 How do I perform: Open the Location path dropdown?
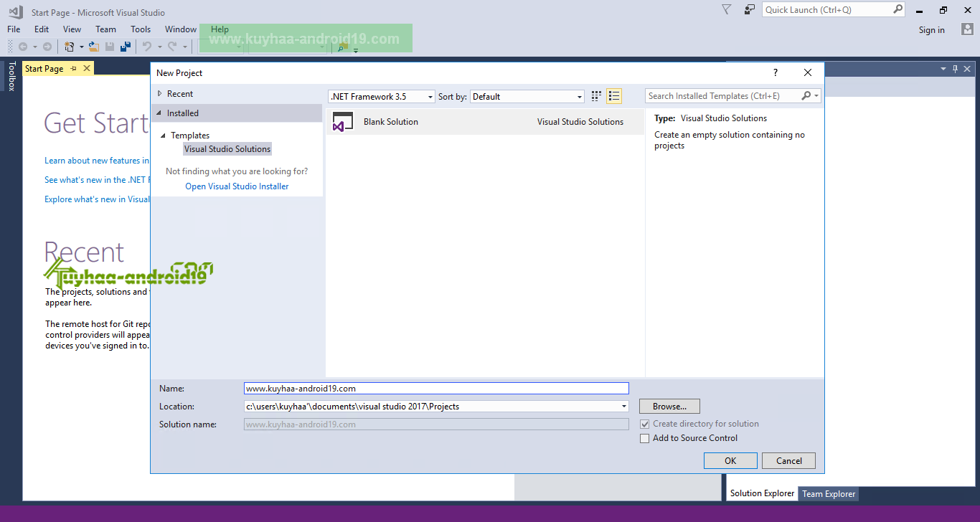coord(624,407)
